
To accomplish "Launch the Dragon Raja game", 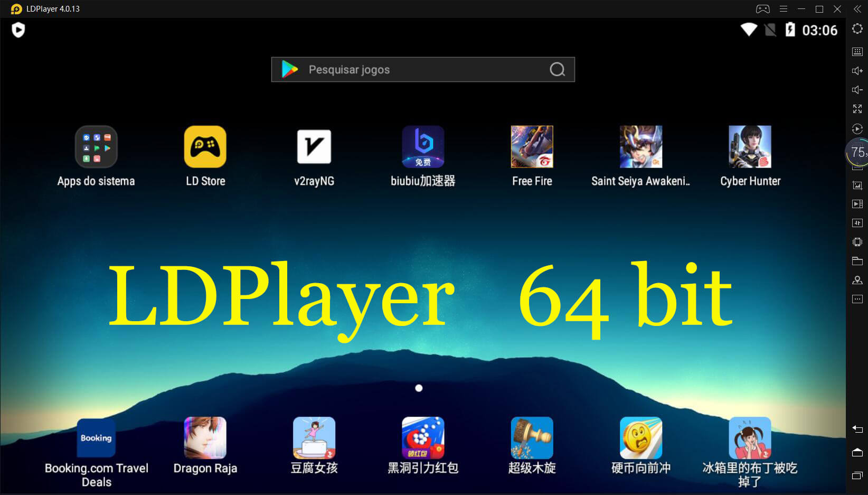I will pyautogui.click(x=205, y=438).
